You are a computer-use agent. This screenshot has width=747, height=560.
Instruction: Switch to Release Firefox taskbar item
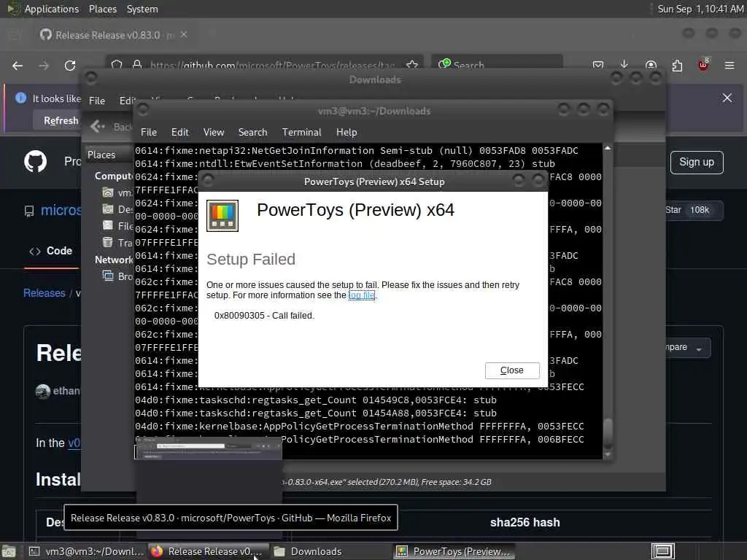point(208,551)
